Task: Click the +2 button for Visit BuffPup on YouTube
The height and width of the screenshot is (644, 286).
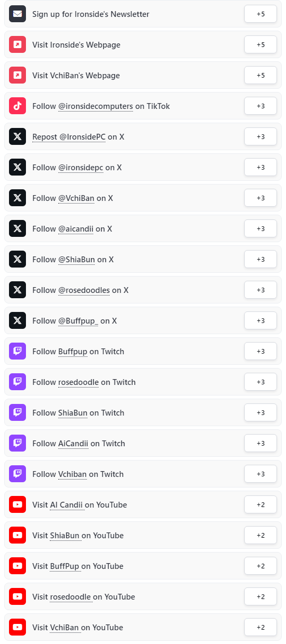Action: [261, 566]
